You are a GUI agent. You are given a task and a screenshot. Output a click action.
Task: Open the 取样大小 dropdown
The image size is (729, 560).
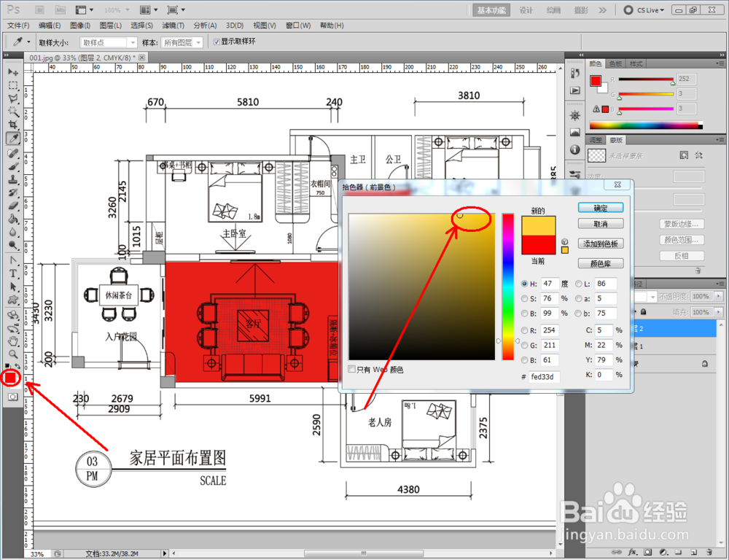(x=109, y=43)
